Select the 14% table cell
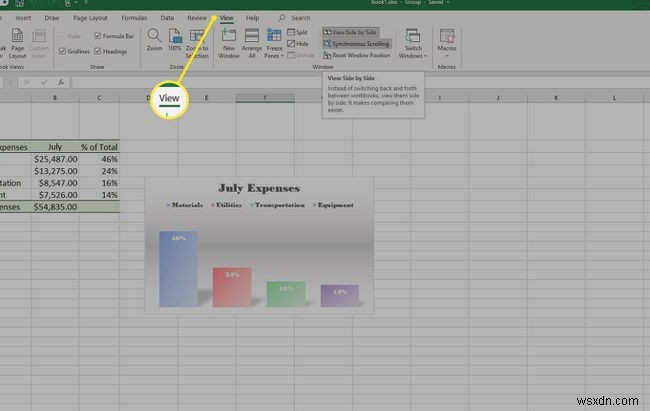This screenshot has height=411, width=650. [x=99, y=195]
